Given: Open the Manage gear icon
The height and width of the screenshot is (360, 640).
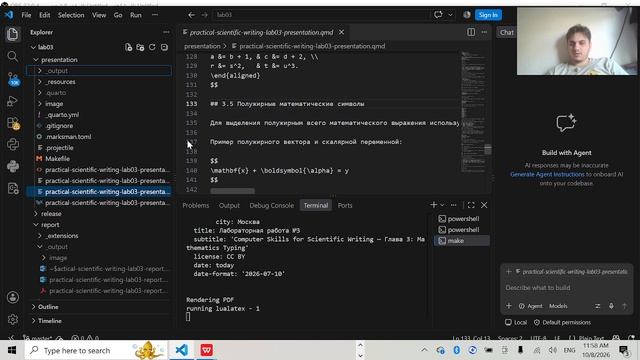Looking at the screenshot, I should tap(13, 319).
